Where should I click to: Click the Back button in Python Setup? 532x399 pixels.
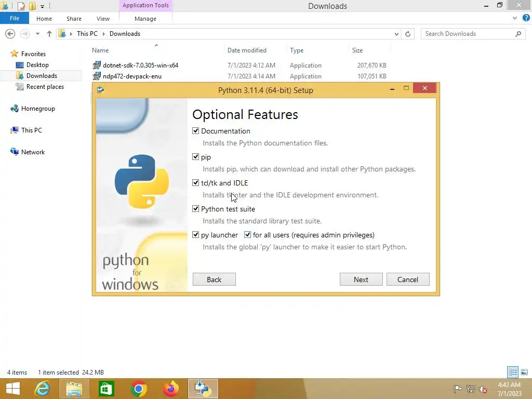tap(214, 279)
